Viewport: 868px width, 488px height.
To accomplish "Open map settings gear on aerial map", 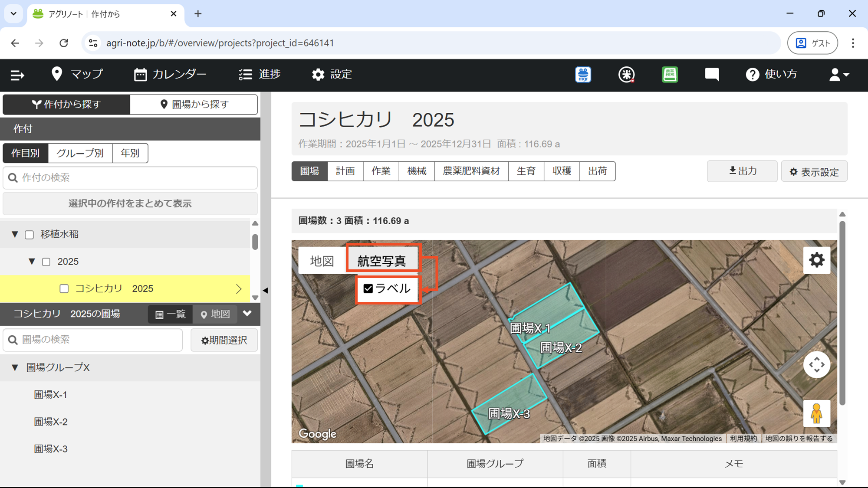I will 816,260.
